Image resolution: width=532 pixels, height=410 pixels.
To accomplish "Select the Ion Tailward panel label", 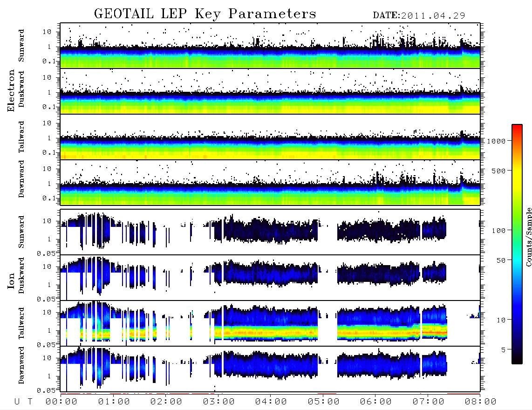I will 21,323.
